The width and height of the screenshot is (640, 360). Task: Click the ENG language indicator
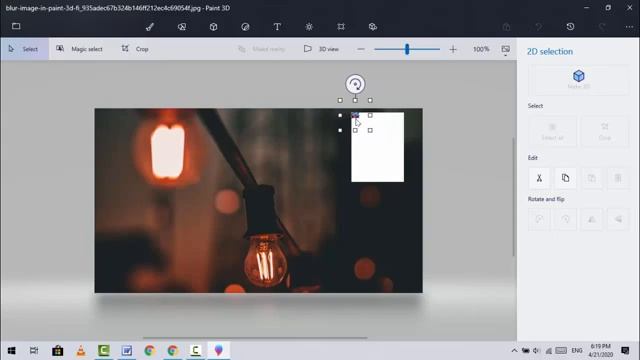577,351
